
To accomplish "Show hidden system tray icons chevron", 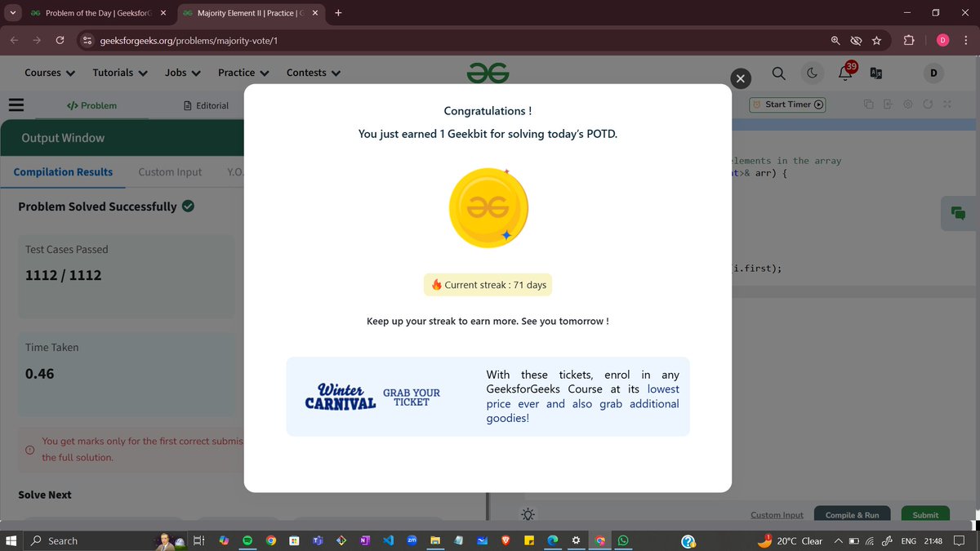I will click(x=838, y=540).
